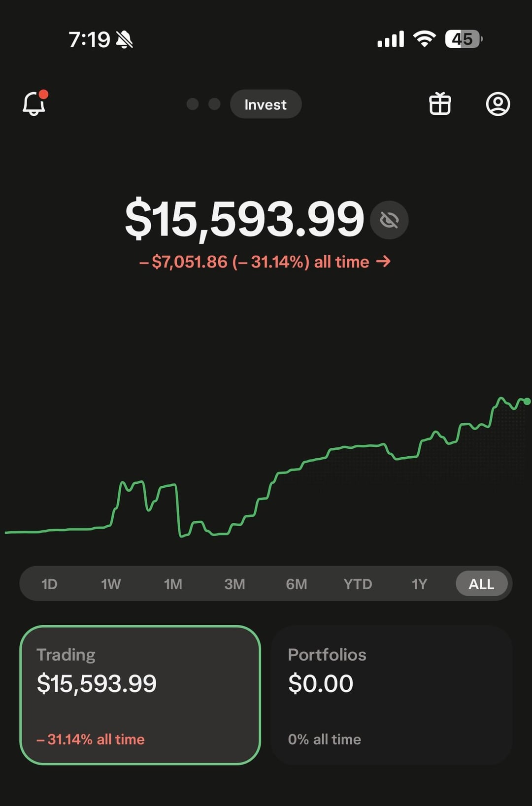Select the 1D time range
This screenshot has height=806, width=532.
pos(49,584)
